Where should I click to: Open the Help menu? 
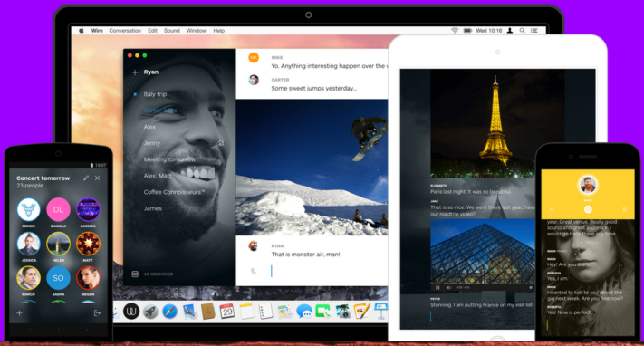[218, 31]
